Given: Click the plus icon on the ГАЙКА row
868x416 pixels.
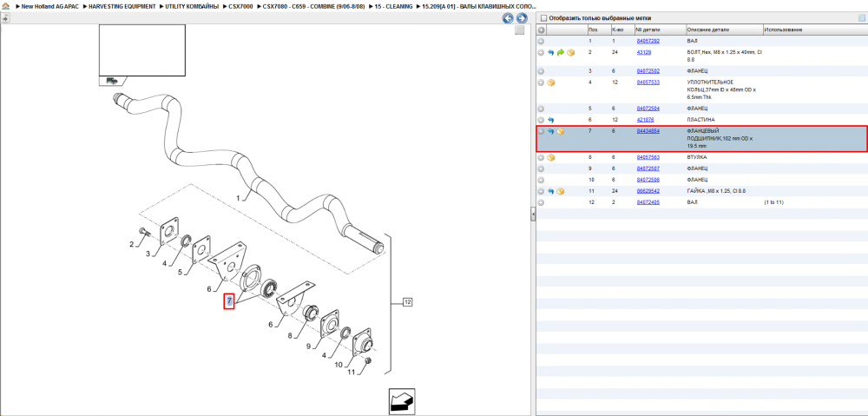Looking at the screenshot, I should click(542, 191).
